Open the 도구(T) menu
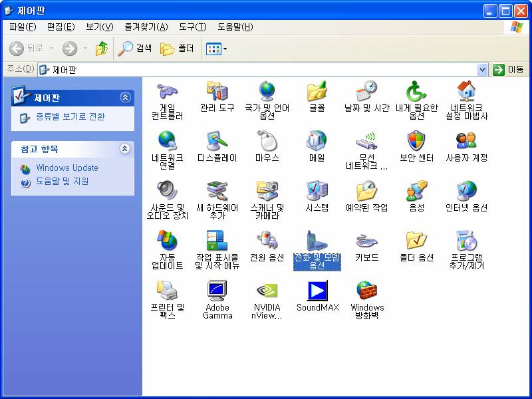This screenshot has width=532, height=399. [192, 27]
